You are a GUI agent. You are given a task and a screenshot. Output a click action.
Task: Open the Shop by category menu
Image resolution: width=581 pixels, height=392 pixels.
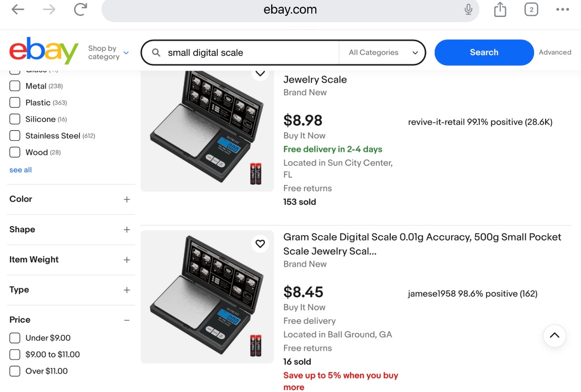click(108, 52)
